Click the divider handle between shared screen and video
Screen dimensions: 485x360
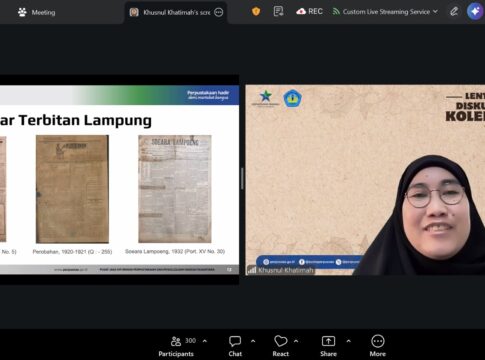pyautogui.click(x=242, y=179)
